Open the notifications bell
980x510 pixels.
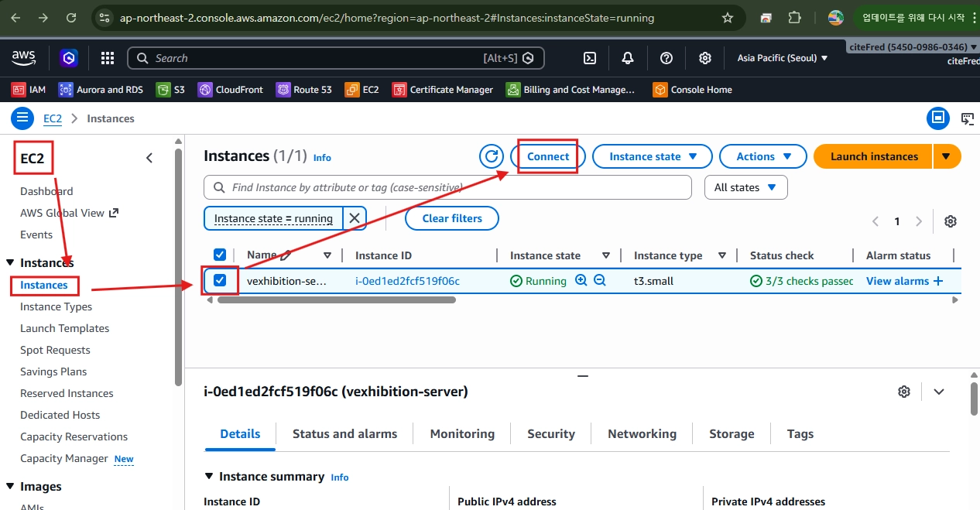(x=628, y=58)
